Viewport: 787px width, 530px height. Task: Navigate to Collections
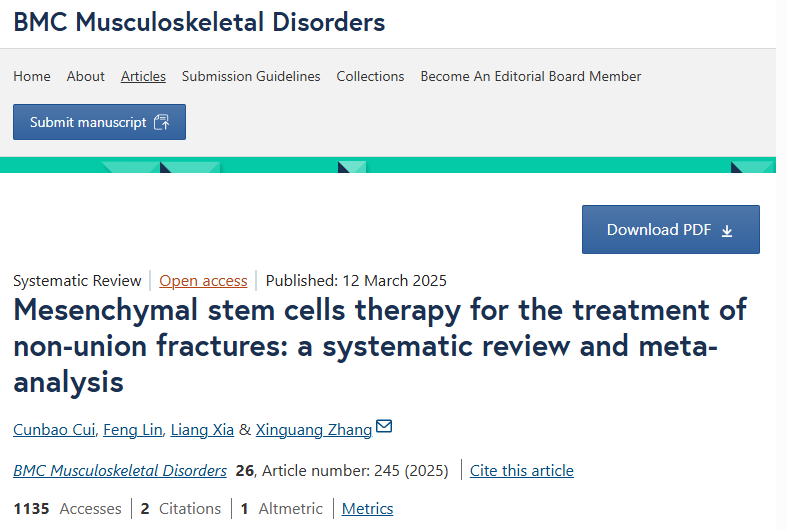click(370, 76)
